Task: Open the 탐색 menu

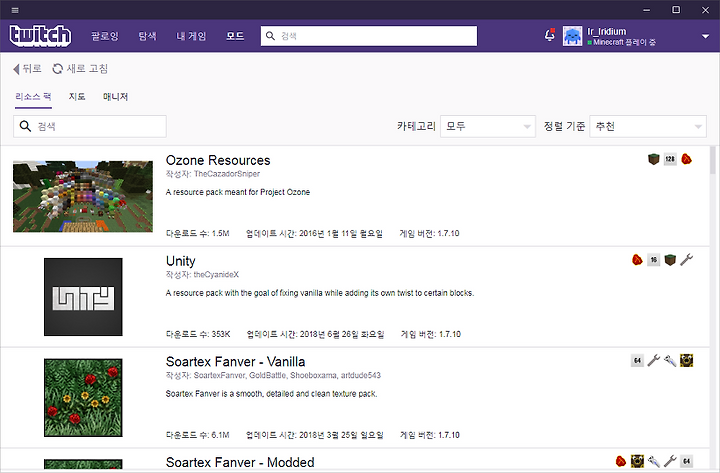Action: (147, 36)
